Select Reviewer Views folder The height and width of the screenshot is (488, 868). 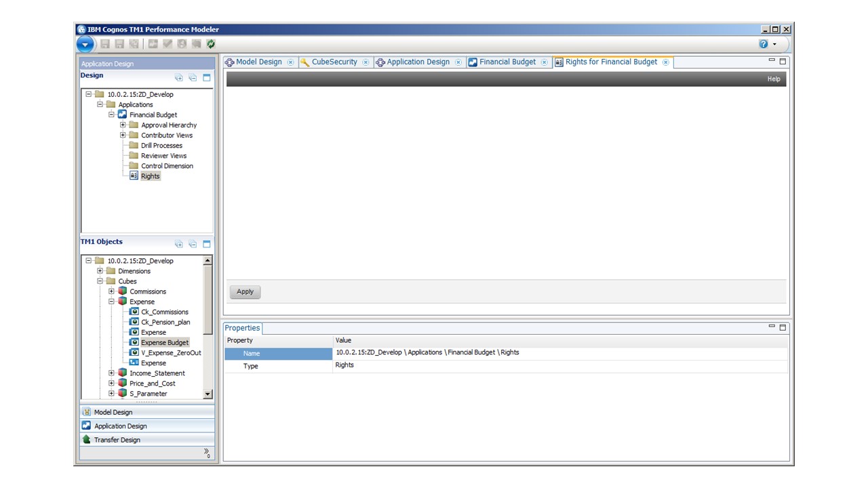163,156
